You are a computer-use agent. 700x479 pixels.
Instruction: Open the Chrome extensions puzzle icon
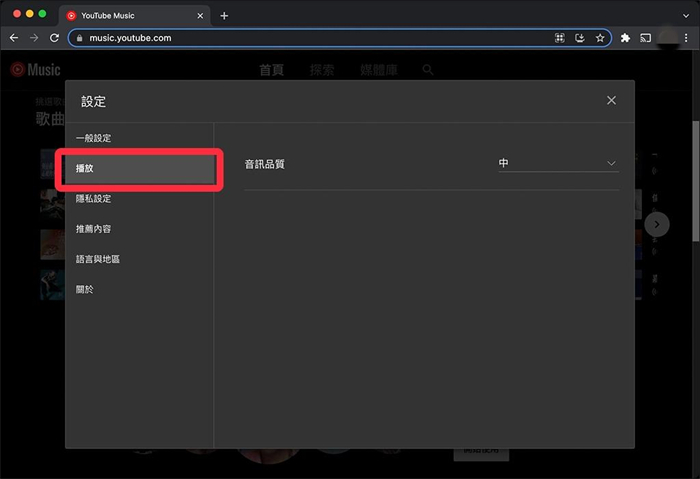click(626, 38)
